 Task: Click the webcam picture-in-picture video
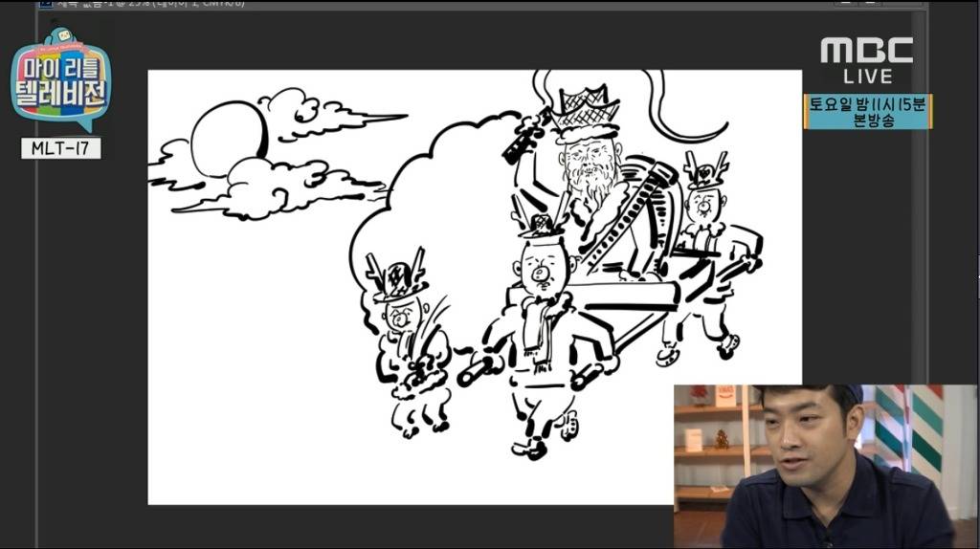click(826, 466)
